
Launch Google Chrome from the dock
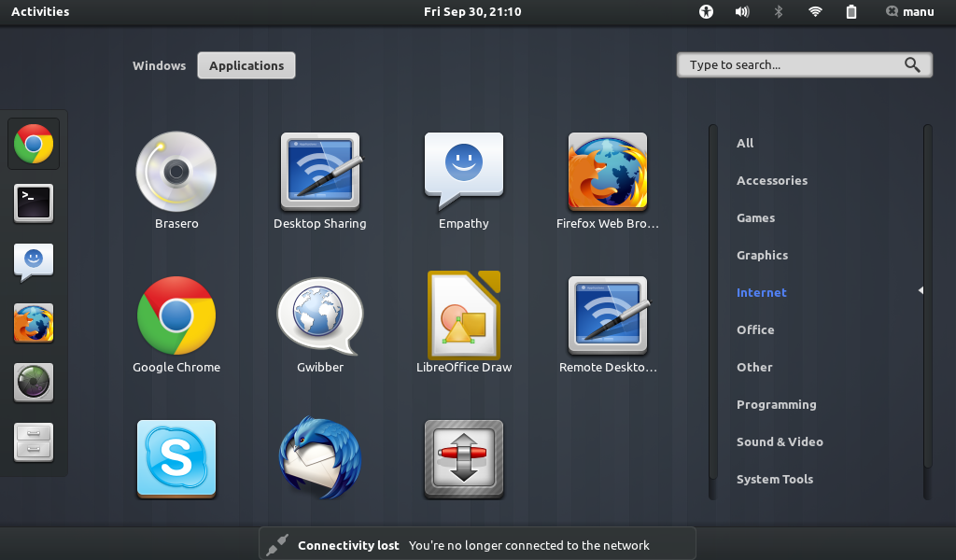[33, 143]
